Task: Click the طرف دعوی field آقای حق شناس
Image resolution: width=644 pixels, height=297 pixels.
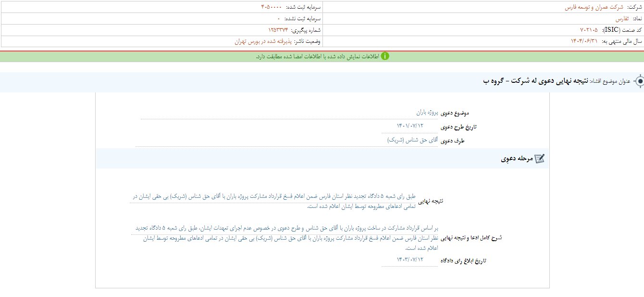Action: tap(412, 141)
